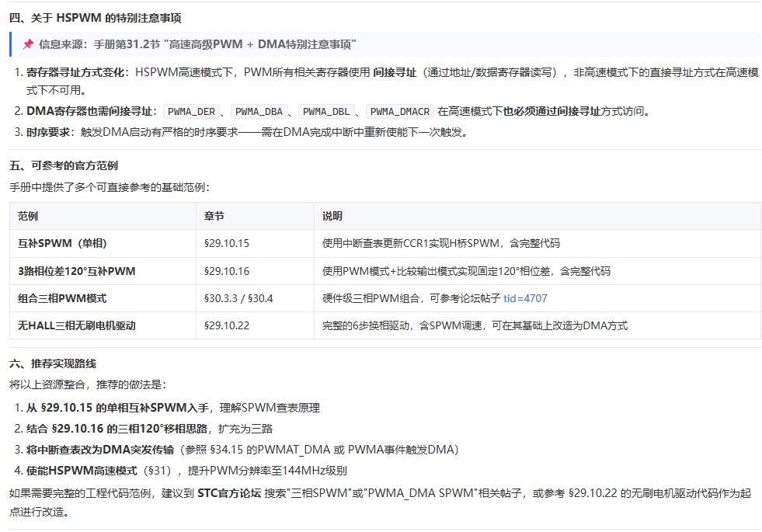The height and width of the screenshot is (532, 762).
Task: Click the heading 四、关于 HSPWM 的特别注意事项
Action: pyautogui.click(x=96, y=18)
